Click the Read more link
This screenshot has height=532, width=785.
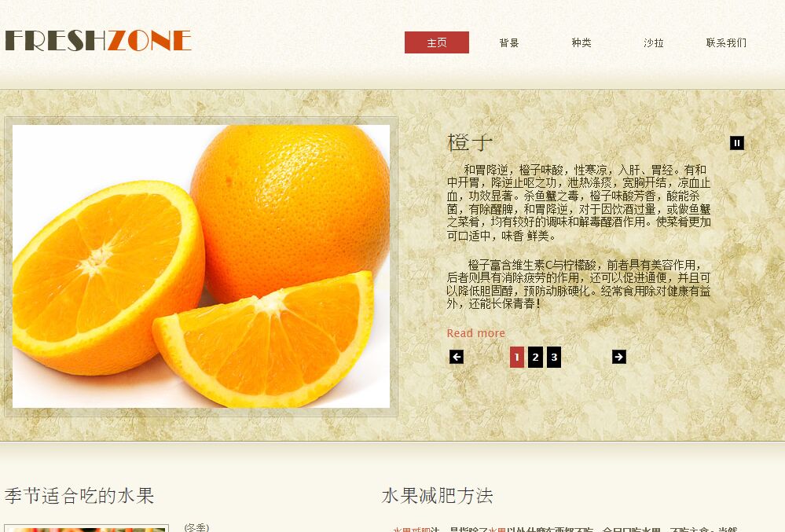tap(475, 333)
